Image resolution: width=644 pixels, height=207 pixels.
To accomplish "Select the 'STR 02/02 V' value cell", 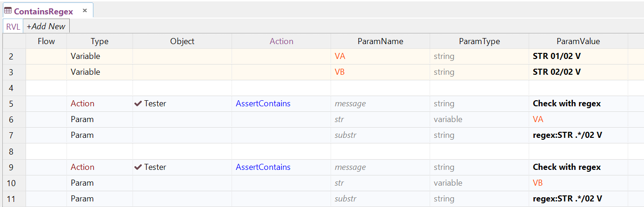I will click(x=557, y=72).
